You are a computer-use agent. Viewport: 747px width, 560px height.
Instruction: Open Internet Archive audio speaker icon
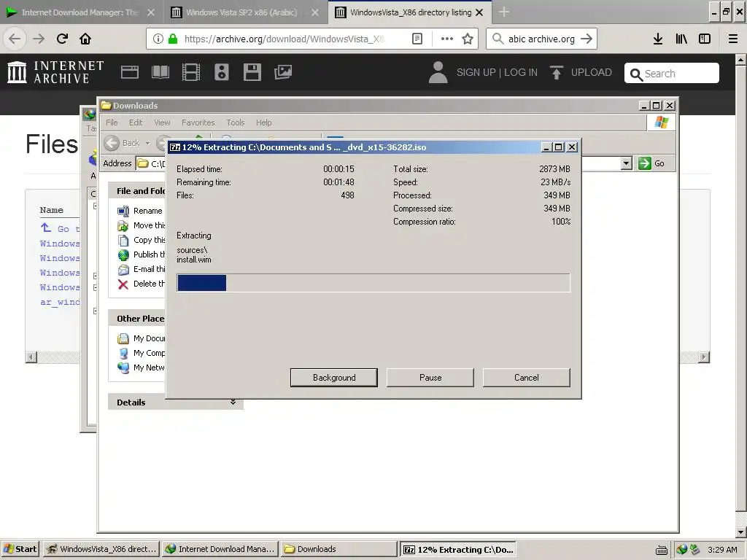pyautogui.click(x=222, y=72)
